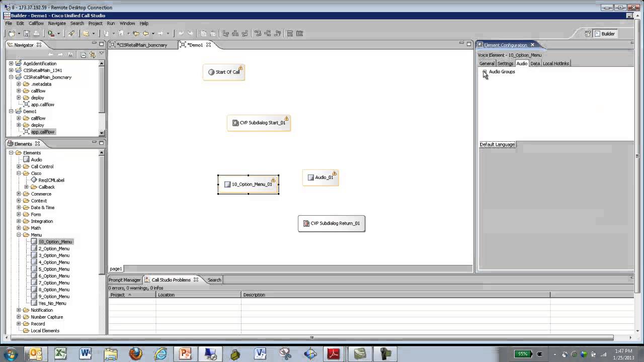This screenshot has width=644, height=362.
Task: Click the Run toolbar icon
Action: (x=51, y=34)
